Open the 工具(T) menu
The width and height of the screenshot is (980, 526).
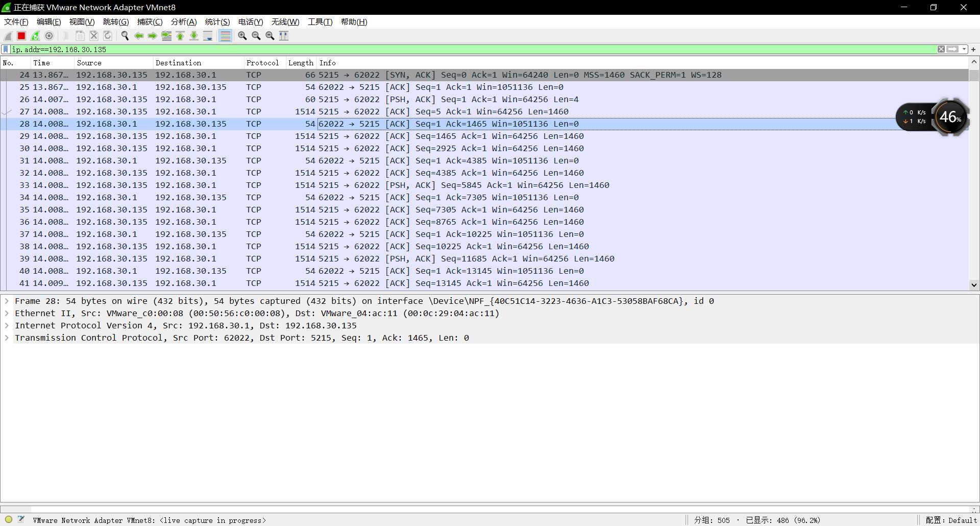pyautogui.click(x=320, y=22)
